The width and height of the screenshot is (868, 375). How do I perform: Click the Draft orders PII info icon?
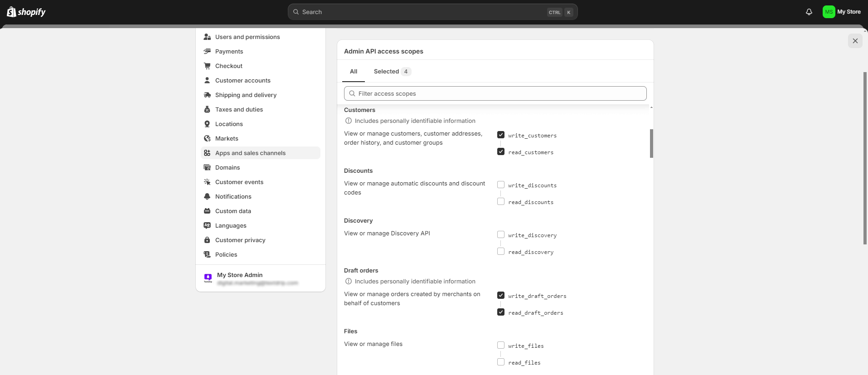[x=349, y=281]
